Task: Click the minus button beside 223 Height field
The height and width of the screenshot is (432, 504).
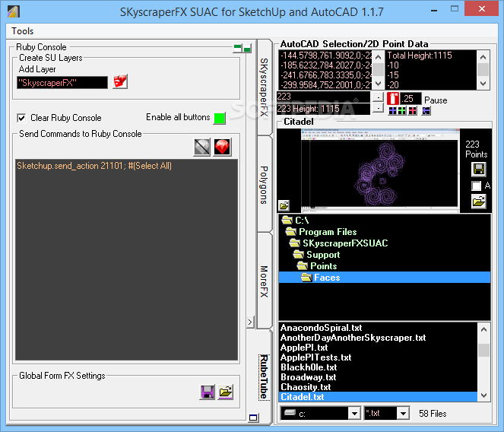Action: tap(379, 109)
